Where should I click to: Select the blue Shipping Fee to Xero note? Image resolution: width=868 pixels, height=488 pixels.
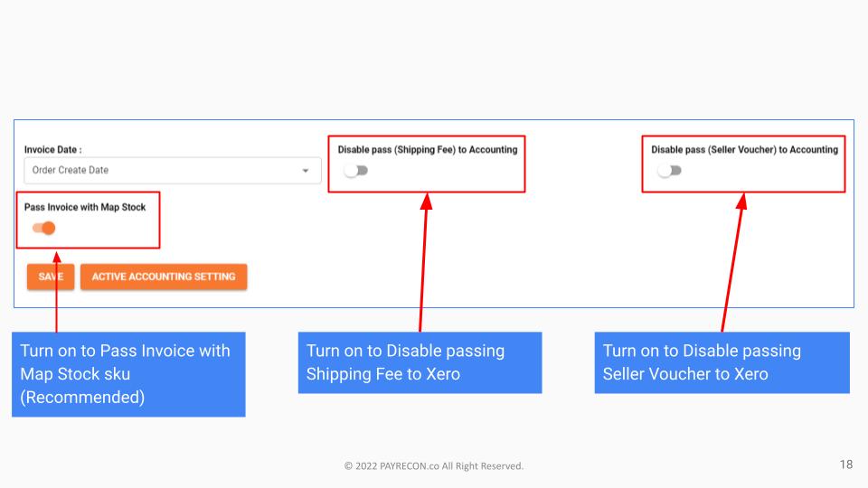tap(420, 362)
